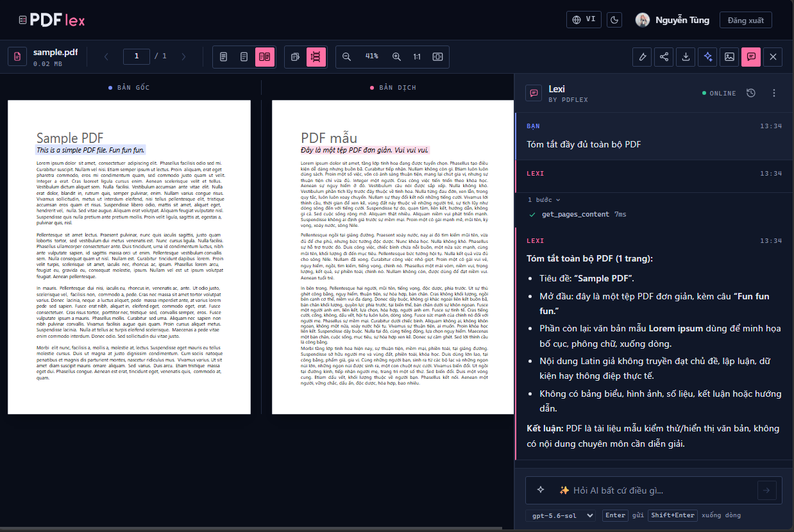
Task: Click the single page display mode icon
Action: pyautogui.click(x=295, y=57)
